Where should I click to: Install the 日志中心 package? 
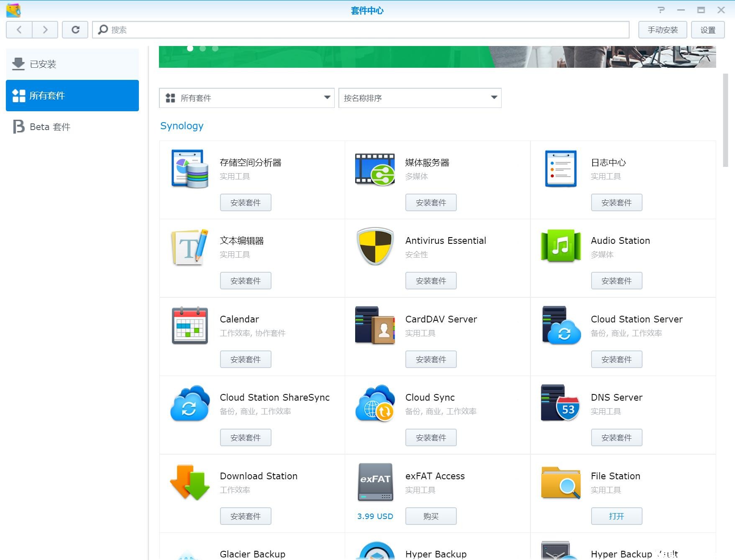click(617, 202)
